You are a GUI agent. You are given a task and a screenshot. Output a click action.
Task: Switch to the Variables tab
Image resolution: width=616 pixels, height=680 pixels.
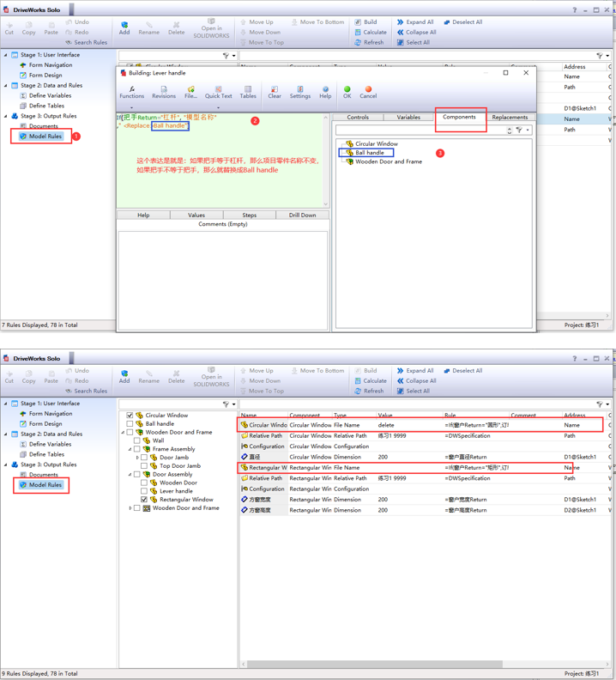coord(408,117)
